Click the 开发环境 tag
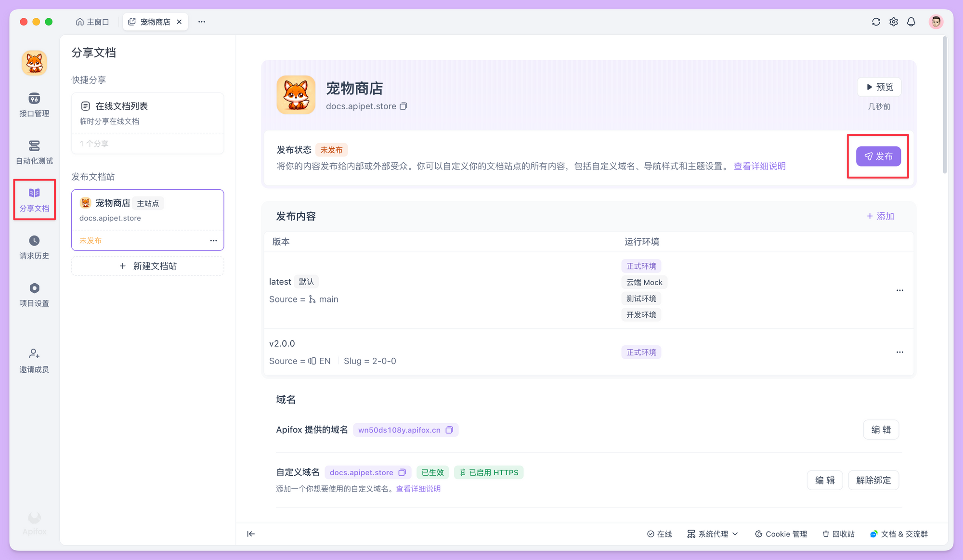 click(x=641, y=315)
